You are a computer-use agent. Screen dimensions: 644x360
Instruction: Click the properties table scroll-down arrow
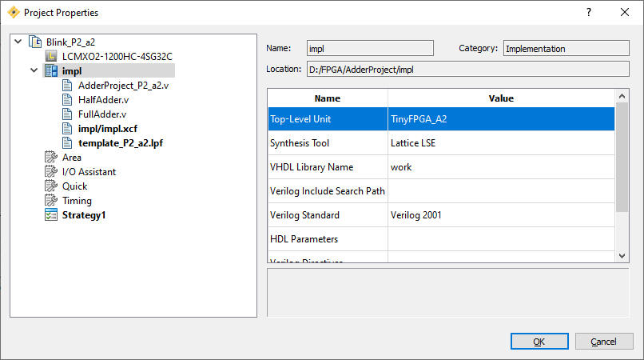click(x=622, y=255)
